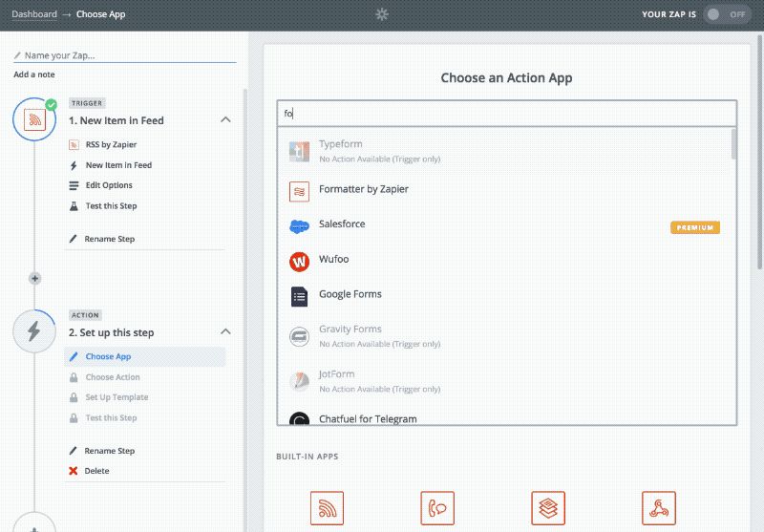Viewport: 764px width, 532px height.
Task: Click the lightning bolt action step icon
Action: (35, 331)
